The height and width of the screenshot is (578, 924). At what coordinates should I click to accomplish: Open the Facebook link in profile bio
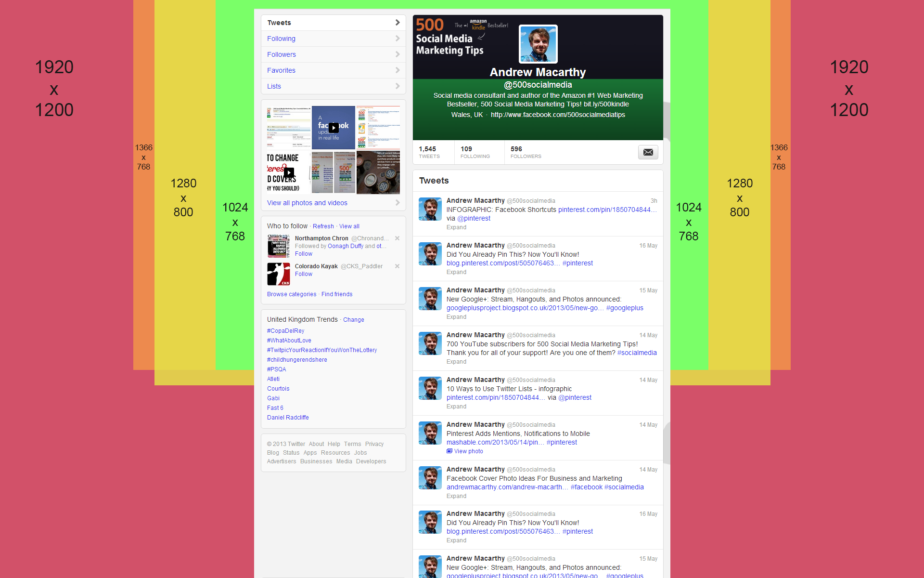[558, 115]
